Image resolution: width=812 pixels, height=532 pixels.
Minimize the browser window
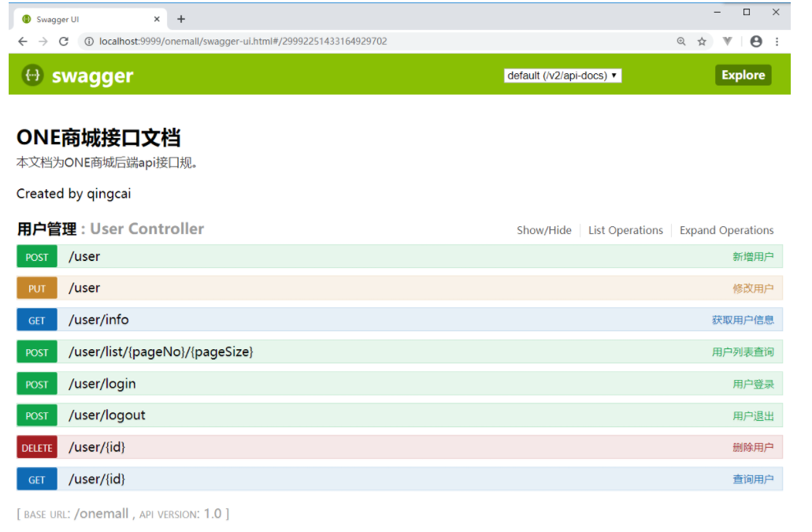point(717,12)
